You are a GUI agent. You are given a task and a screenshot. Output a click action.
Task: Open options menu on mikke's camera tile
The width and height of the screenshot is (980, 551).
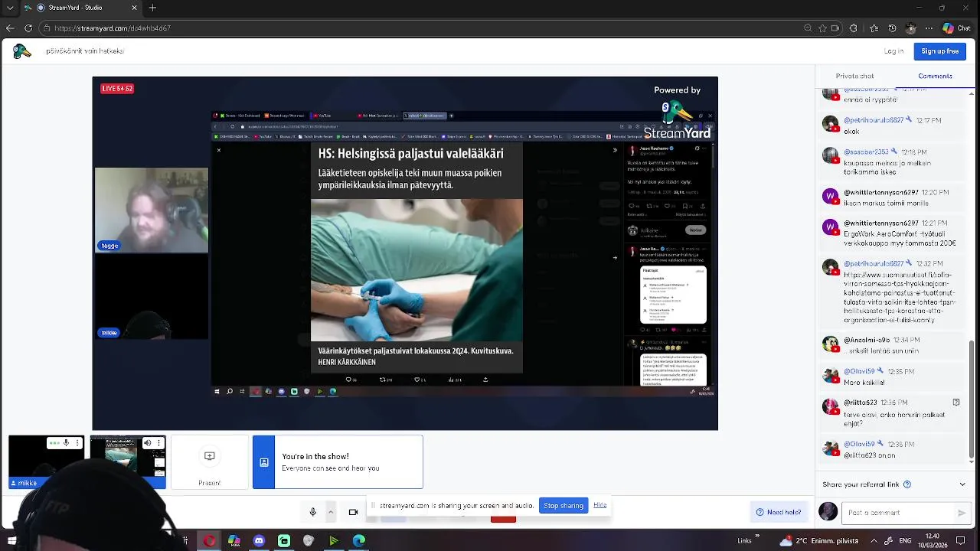click(77, 443)
